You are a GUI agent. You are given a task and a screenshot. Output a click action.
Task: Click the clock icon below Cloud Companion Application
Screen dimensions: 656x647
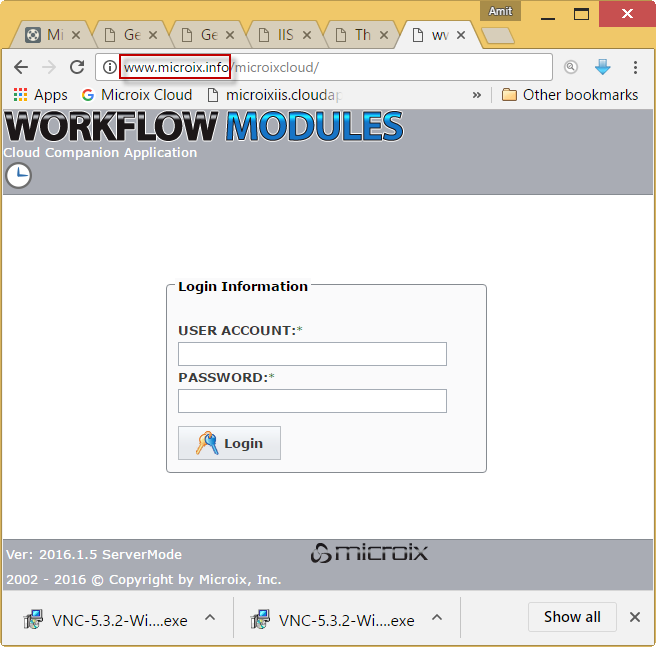pyautogui.click(x=19, y=176)
